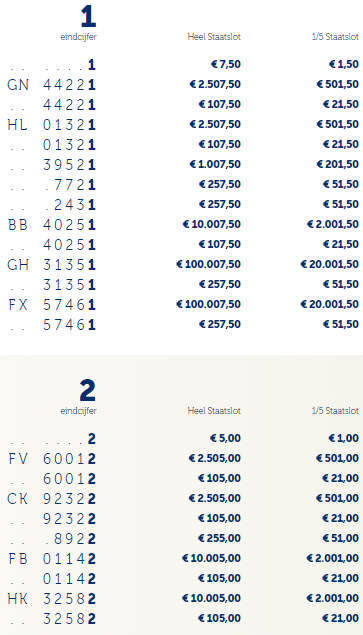Click the Heel Staatslot header in section 1
The height and width of the screenshot is (635, 363).
[214, 37]
